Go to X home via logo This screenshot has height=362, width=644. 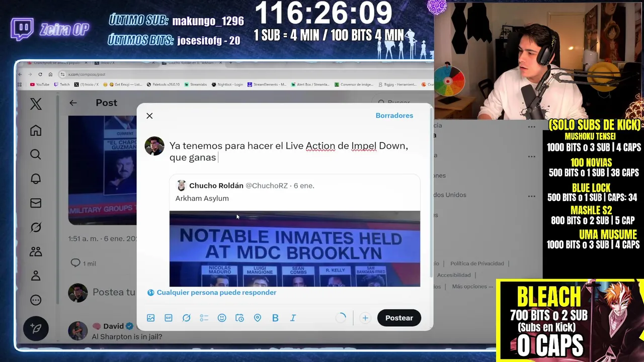36,104
